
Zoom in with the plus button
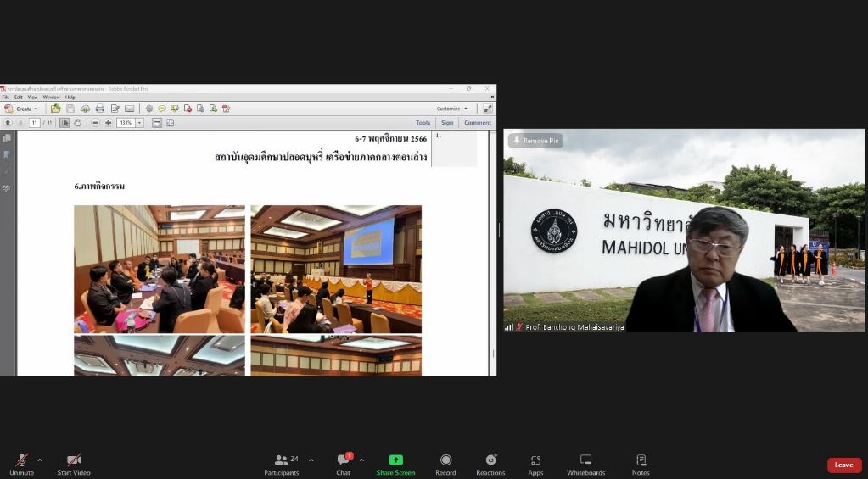[x=109, y=123]
